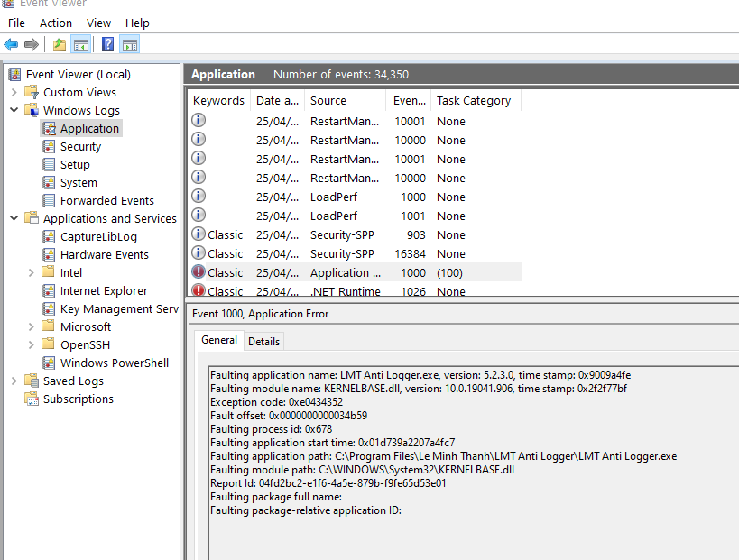
Task: Click the Up One Level folder icon
Action: point(60,45)
